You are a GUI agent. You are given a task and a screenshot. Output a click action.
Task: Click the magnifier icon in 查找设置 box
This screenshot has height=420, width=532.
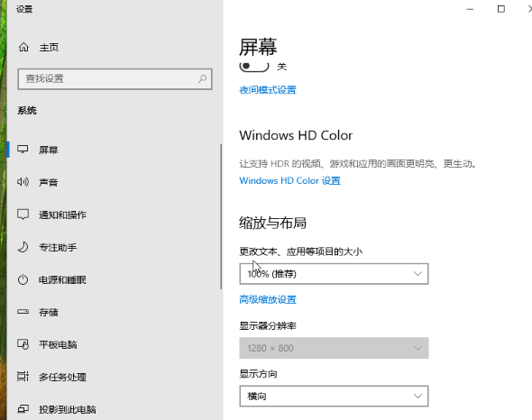pyautogui.click(x=202, y=78)
